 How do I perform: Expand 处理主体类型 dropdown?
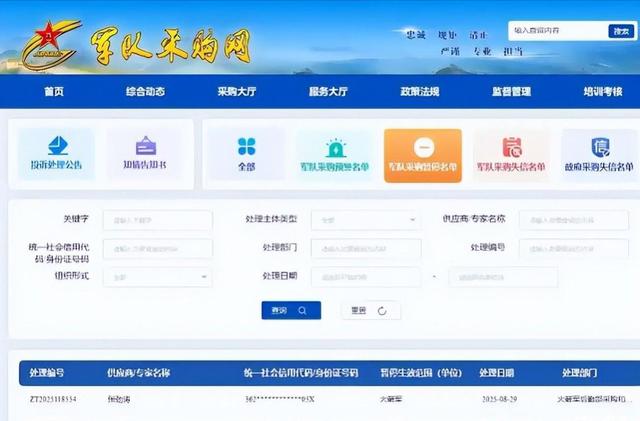[x=366, y=220]
